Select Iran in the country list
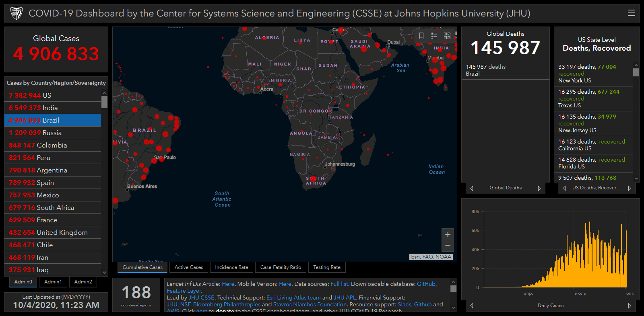The height and width of the screenshot is (316, 644). click(53, 257)
